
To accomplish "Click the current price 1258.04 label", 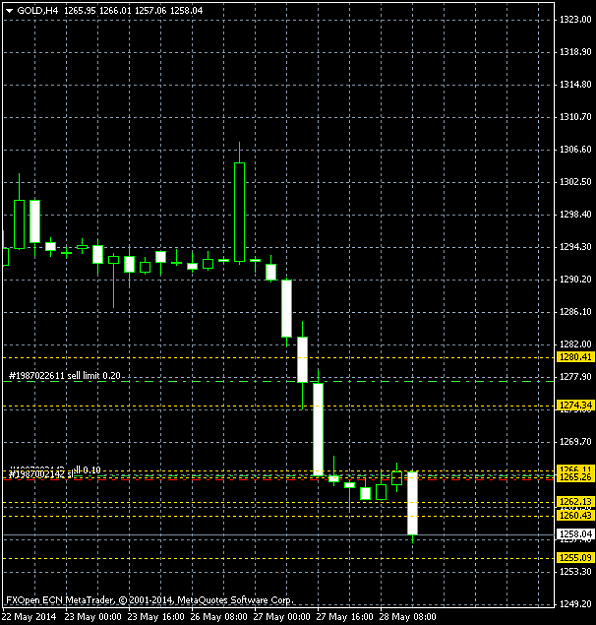I will 575,534.
